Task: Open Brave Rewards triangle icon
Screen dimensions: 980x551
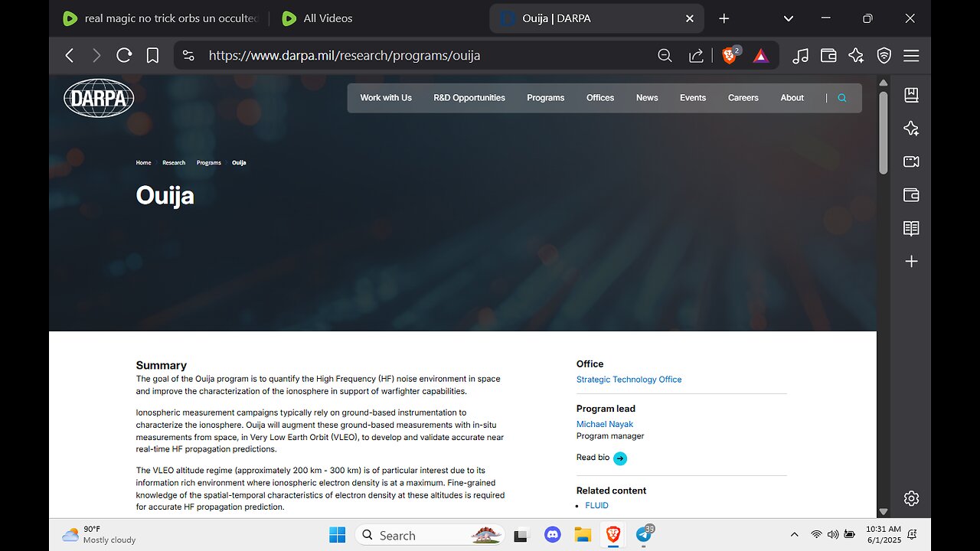Action: [760, 55]
